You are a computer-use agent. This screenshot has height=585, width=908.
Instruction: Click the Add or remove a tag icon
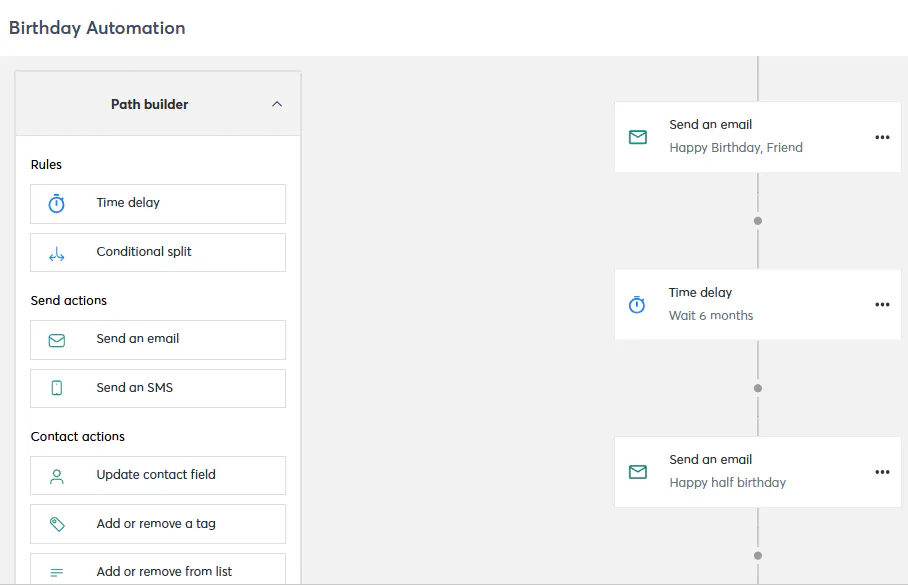coord(57,524)
